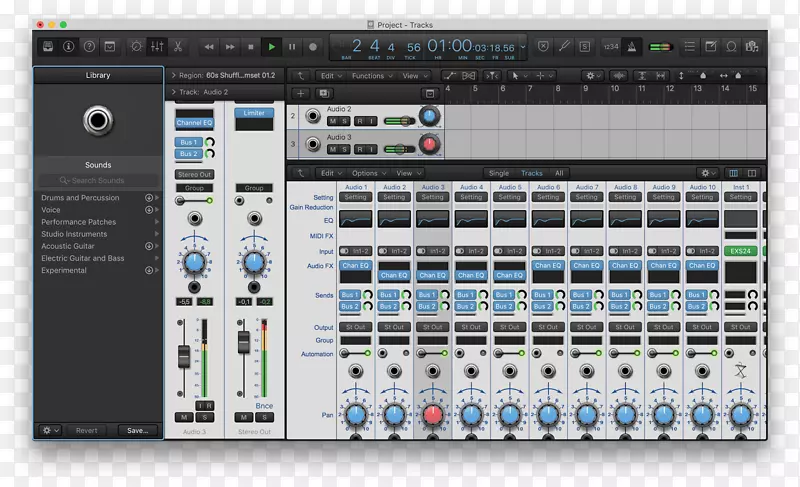Click the EXS24 instrument slot
This screenshot has height=487, width=800.
point(741,251)
